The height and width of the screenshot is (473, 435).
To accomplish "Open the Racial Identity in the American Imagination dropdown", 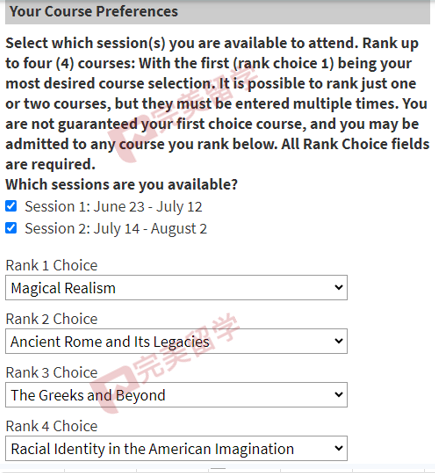I will click(176, 448).
